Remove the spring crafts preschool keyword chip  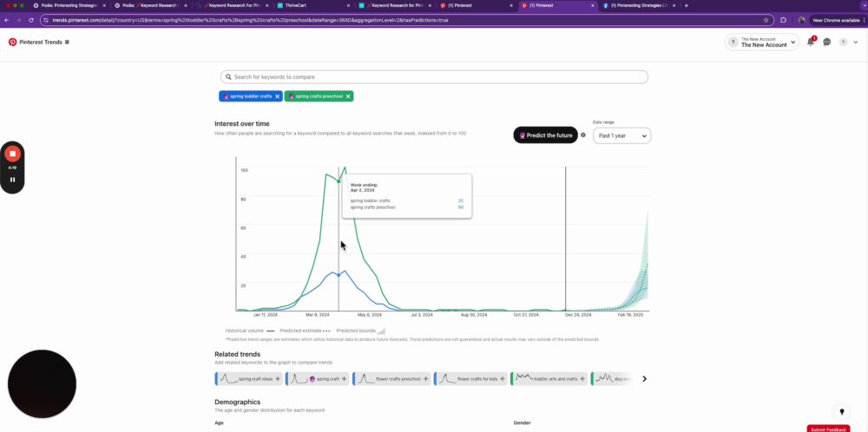pyautogui.click(x=348, y=96)
